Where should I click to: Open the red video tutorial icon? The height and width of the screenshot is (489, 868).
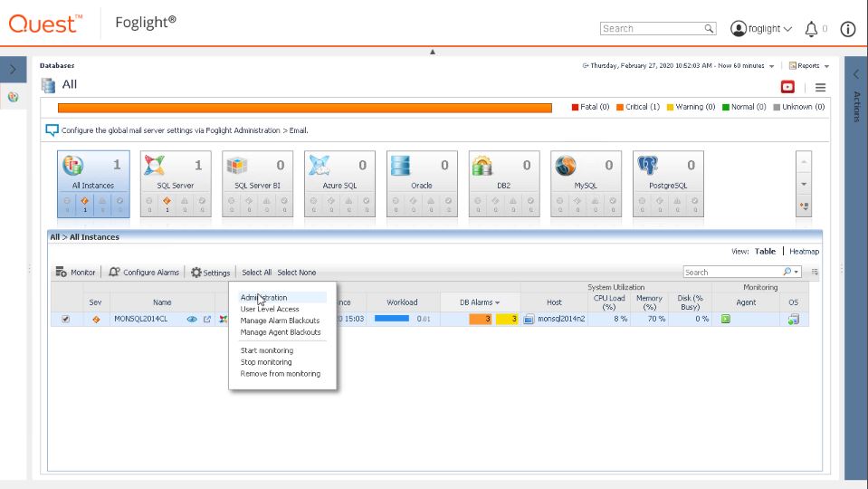coord(787,87)
